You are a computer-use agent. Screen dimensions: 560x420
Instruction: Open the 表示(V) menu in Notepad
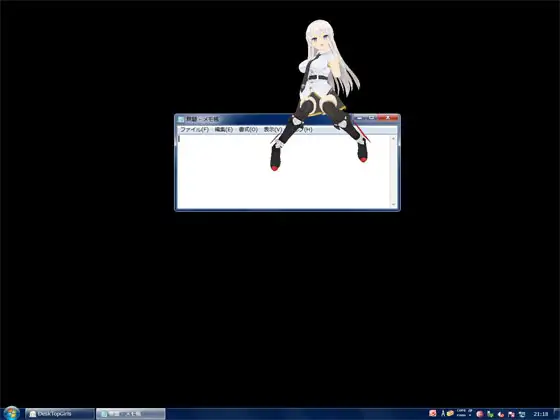pyautogui.click(x=272, y=129)
